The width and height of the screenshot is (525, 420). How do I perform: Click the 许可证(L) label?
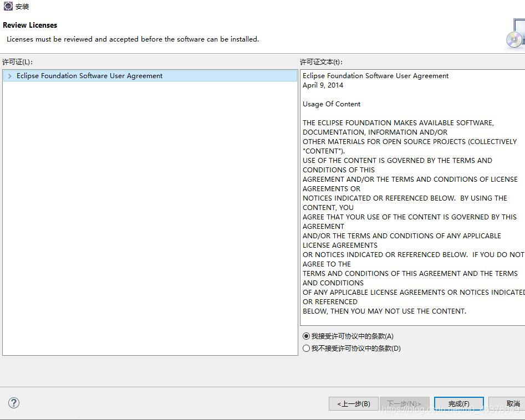[x=17, y=62]
